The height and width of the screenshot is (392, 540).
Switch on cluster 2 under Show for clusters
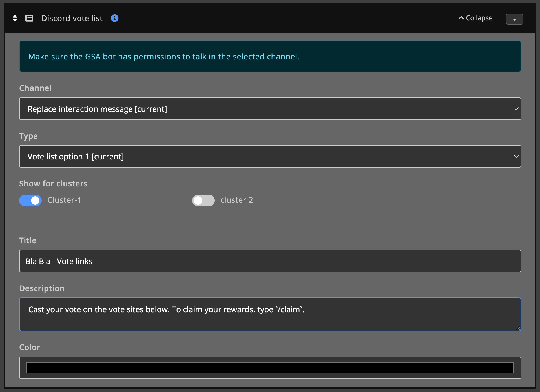tap(203, 200)
